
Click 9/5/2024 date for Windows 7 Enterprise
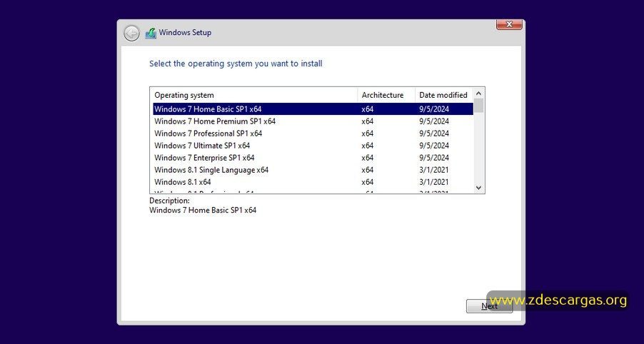[434, 158]
